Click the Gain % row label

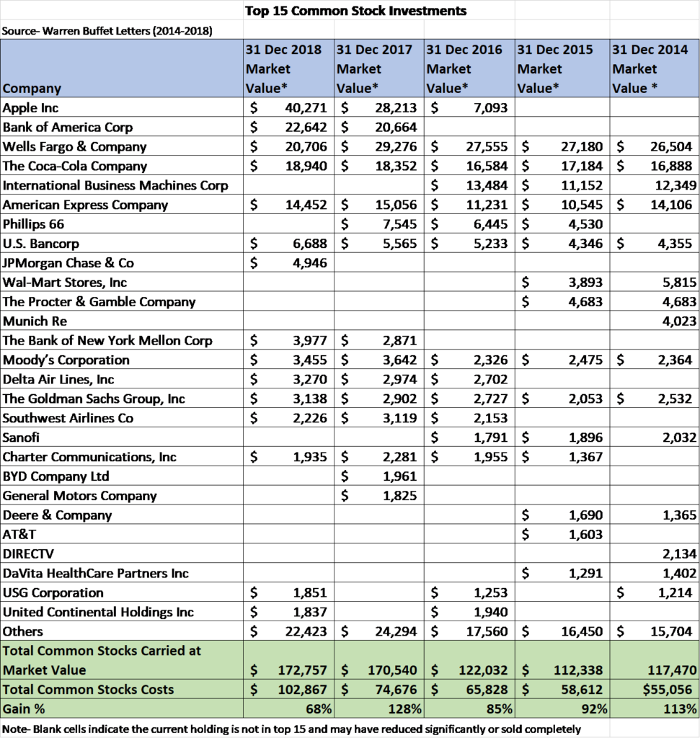tap(25, 708)
